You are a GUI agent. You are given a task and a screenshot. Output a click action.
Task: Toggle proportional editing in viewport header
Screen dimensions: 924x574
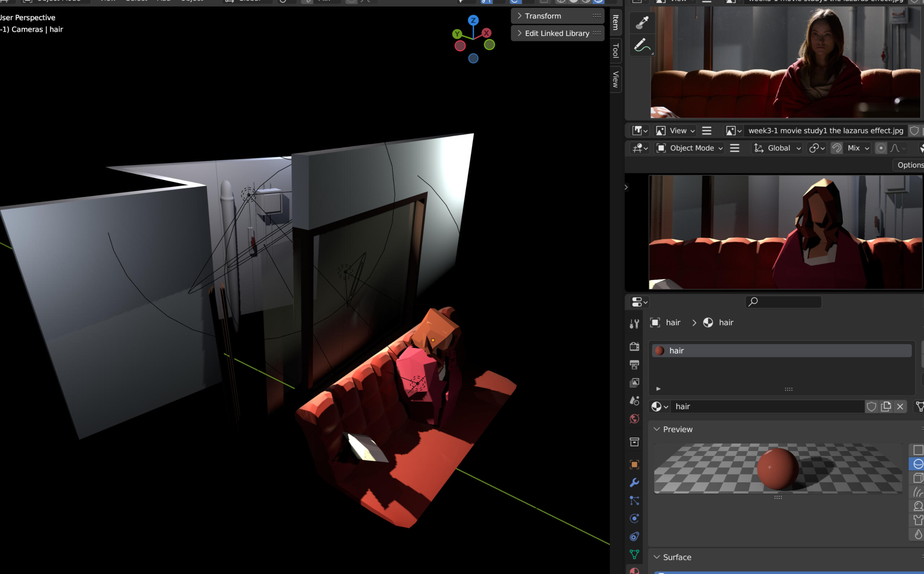tap(881, 148)
